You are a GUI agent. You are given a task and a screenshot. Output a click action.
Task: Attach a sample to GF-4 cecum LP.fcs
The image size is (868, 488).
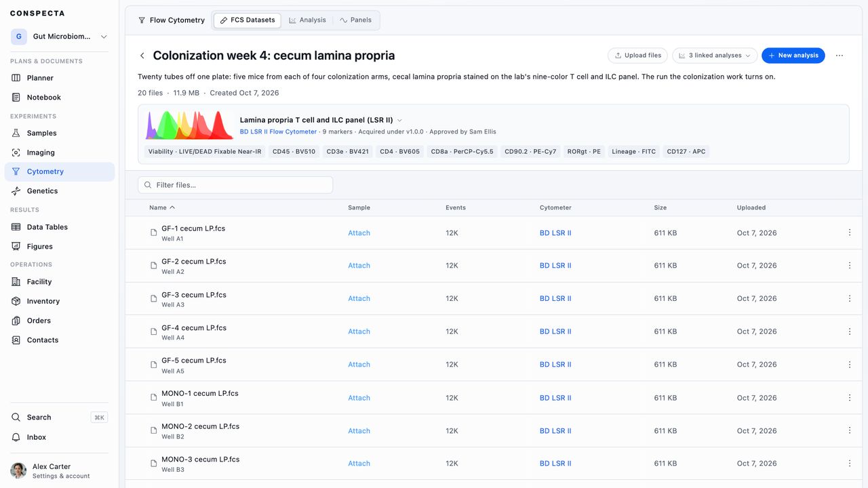coord(359,331)
